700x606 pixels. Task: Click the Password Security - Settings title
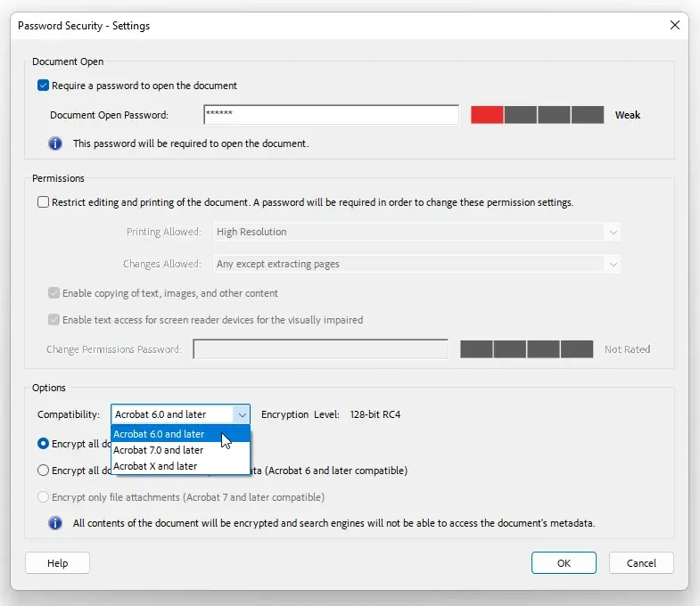click(x=84, y=26)
